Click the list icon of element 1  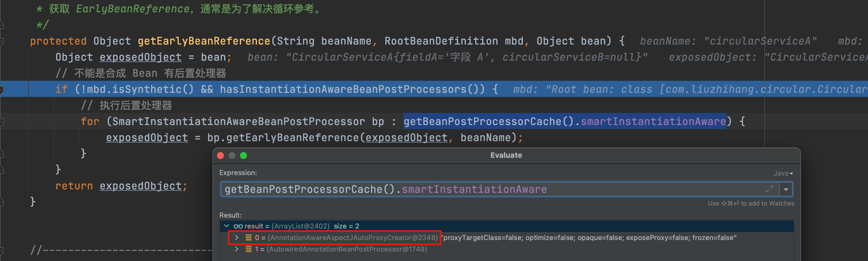(248, 249)
